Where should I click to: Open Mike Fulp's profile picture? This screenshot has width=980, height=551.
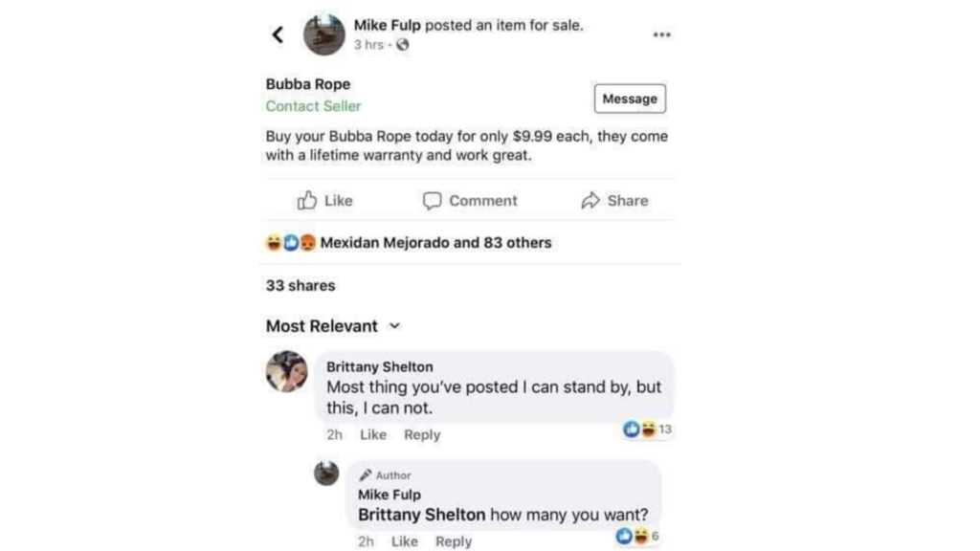click(323, 31)
